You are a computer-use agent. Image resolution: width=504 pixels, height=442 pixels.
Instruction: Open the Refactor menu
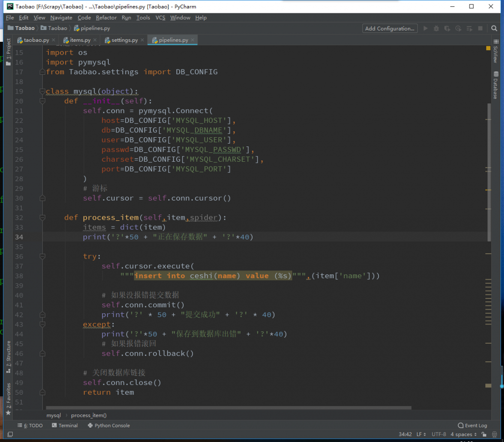(x=106, y=18)
